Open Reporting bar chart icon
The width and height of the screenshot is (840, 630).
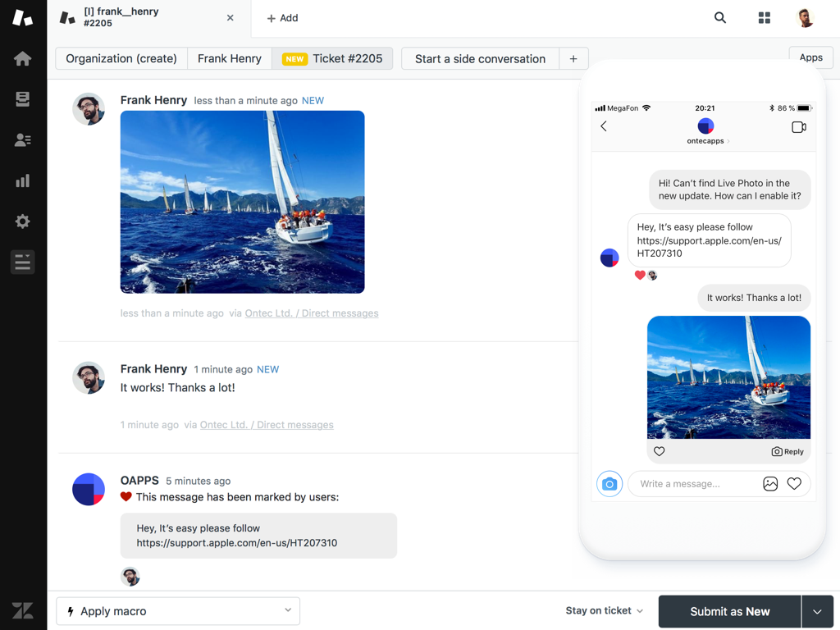(23, 180)
